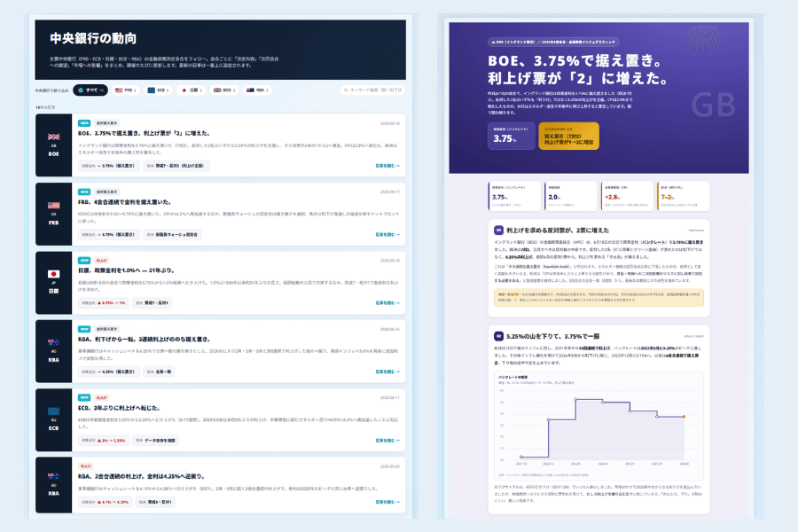This screenshot has height=532, width=798.
Task: Click the Japan flag in the 日銀 article card
Action: point(53,274)
